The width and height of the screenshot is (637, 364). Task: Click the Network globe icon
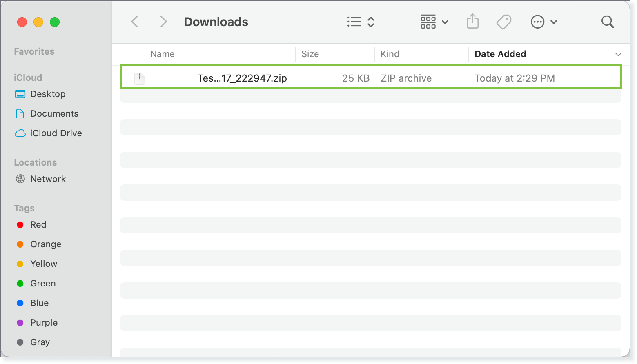(x=20, y=179)
